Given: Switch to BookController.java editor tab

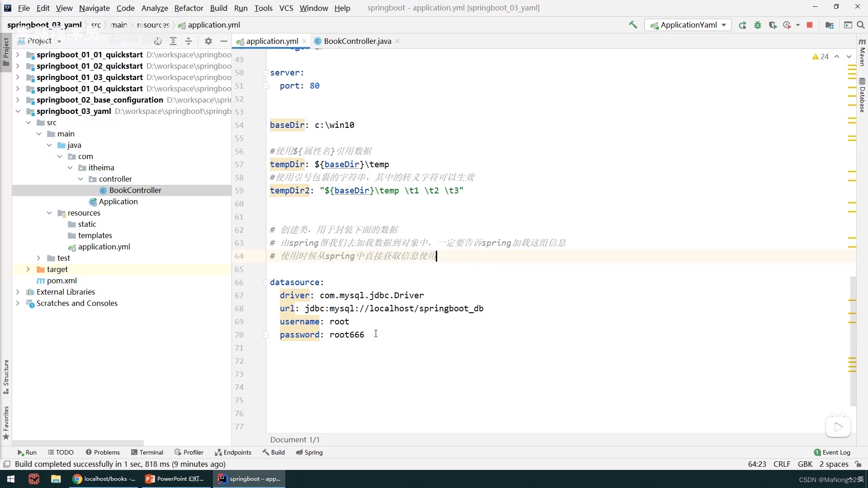Looking at the screenshot, I should (357, 41).
